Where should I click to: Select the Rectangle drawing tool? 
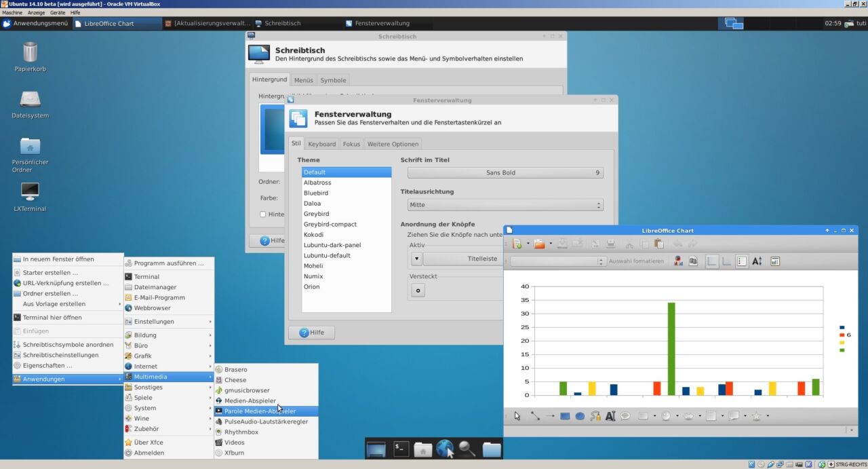pyautogui.click(x=564, y=415)
